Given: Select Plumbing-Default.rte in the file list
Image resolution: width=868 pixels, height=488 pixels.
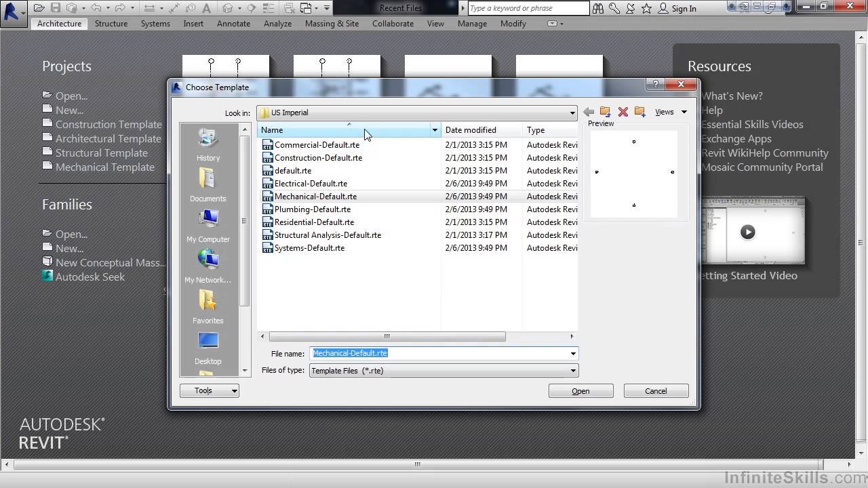Looking at the screenshot, I should click(312, 209).
